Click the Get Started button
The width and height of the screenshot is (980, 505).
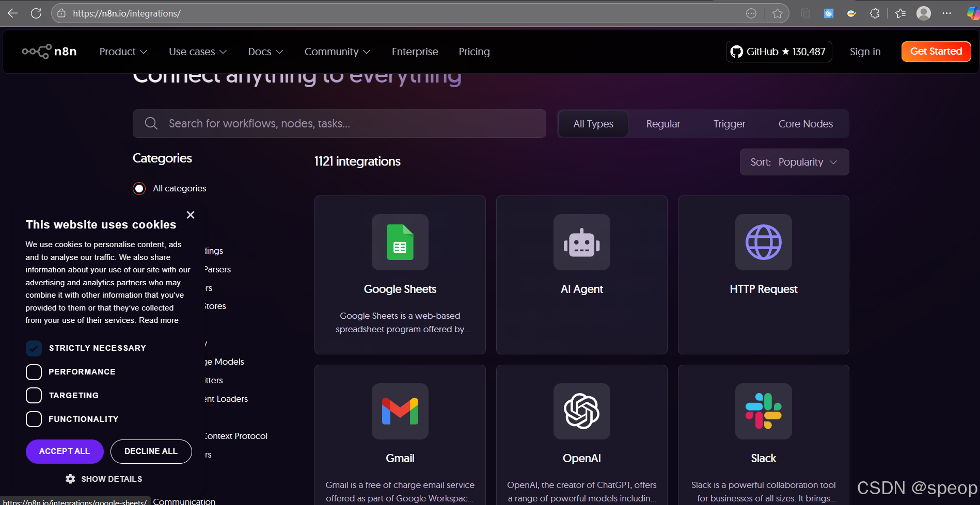[936, 52]
